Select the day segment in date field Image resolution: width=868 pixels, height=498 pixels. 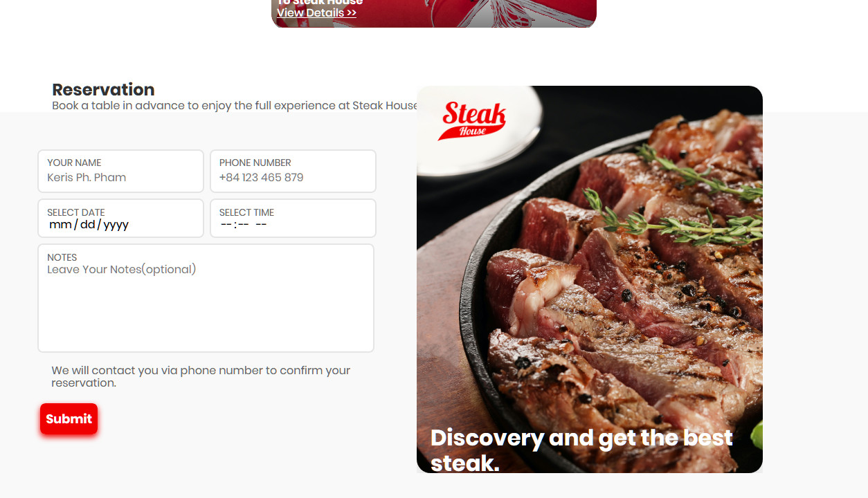tap(87, 224)
